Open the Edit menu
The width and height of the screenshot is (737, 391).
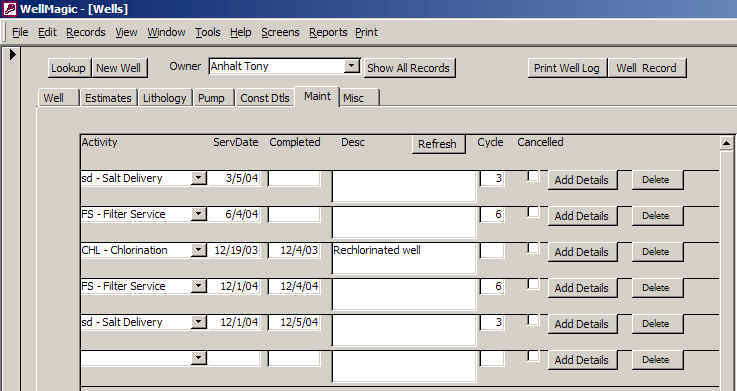[x=47, y=32]
